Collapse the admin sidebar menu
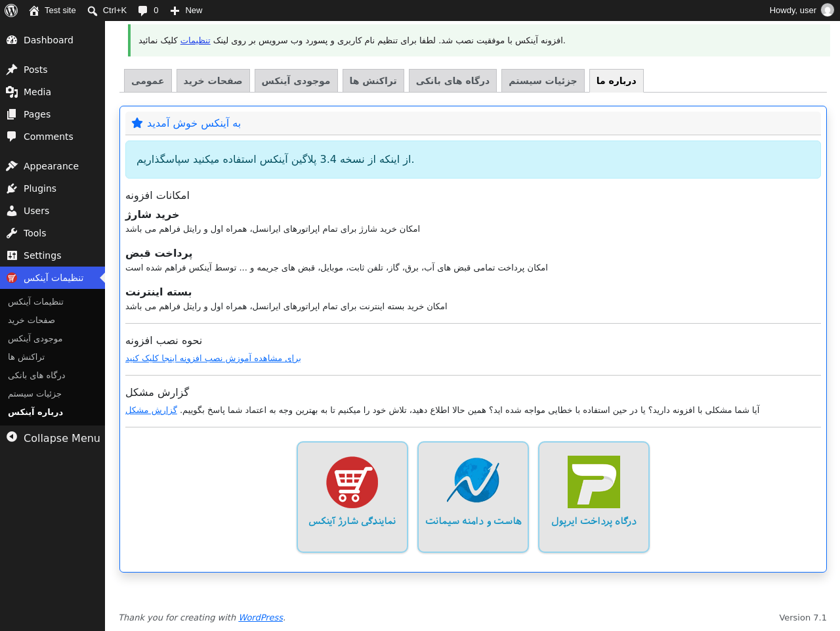The image size is (840, 631). coord(52,438)
